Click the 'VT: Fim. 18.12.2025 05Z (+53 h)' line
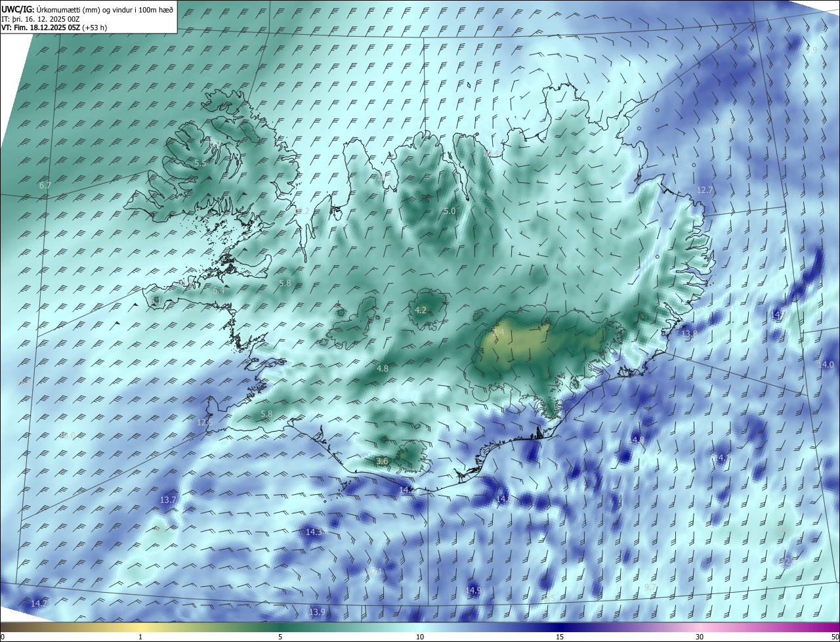This screenshot has height=642, width=840. point(54,28)
